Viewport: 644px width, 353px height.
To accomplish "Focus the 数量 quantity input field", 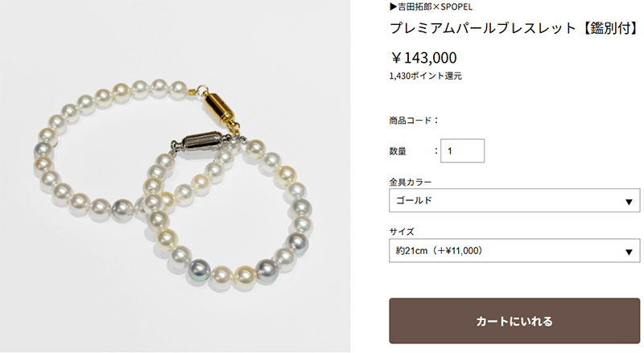I will click(x=462, y=151).
